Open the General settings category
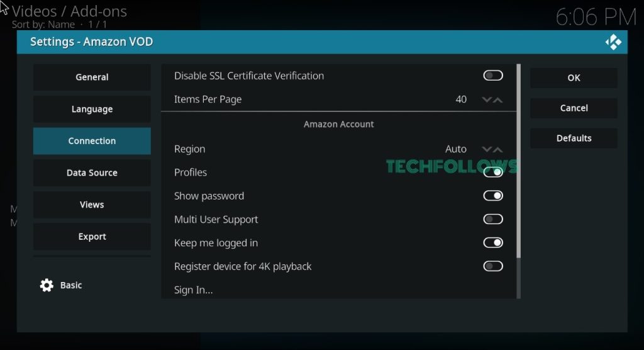 (92, 77)
